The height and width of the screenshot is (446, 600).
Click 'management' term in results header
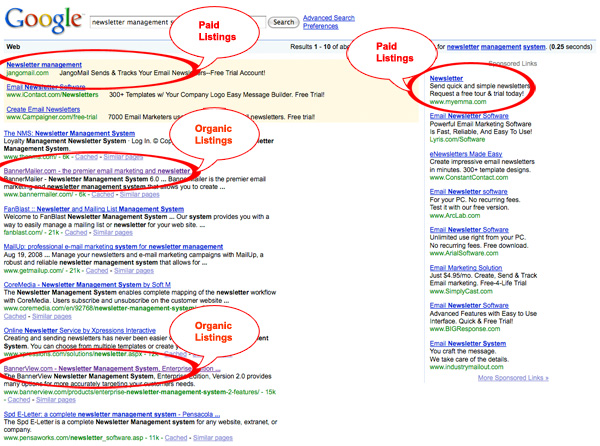(501, 47)
